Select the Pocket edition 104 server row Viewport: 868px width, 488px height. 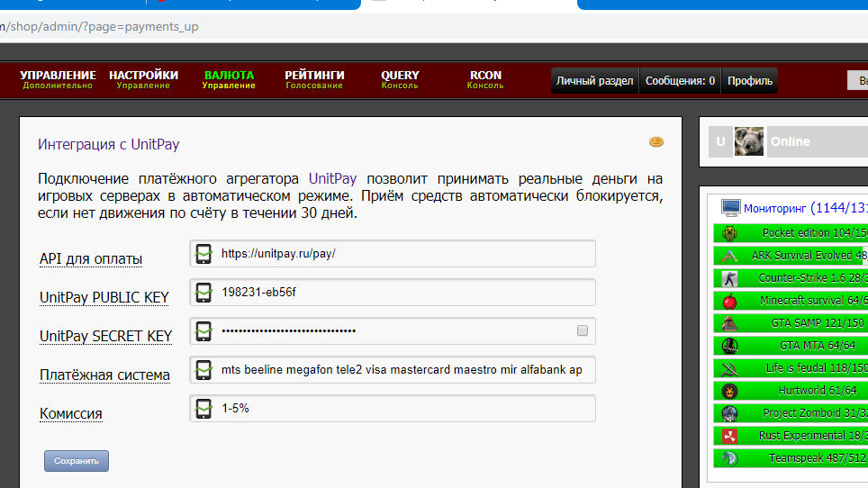click(x=791, y=233)
